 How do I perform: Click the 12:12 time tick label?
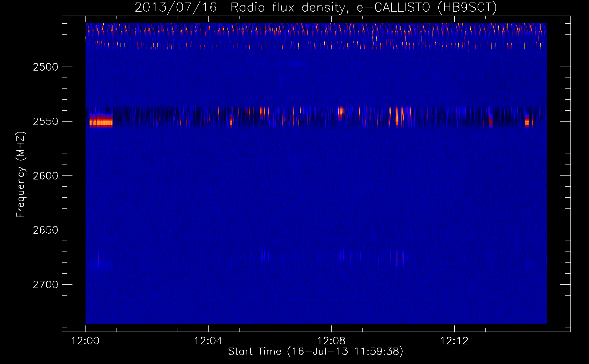tap(454, 341)
